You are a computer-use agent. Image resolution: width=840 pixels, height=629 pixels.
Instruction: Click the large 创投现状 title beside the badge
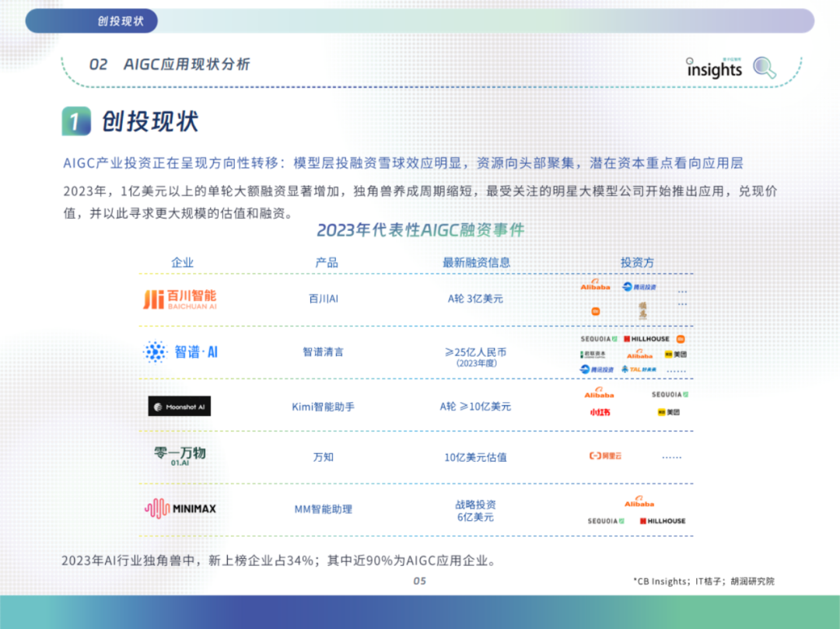150,121
